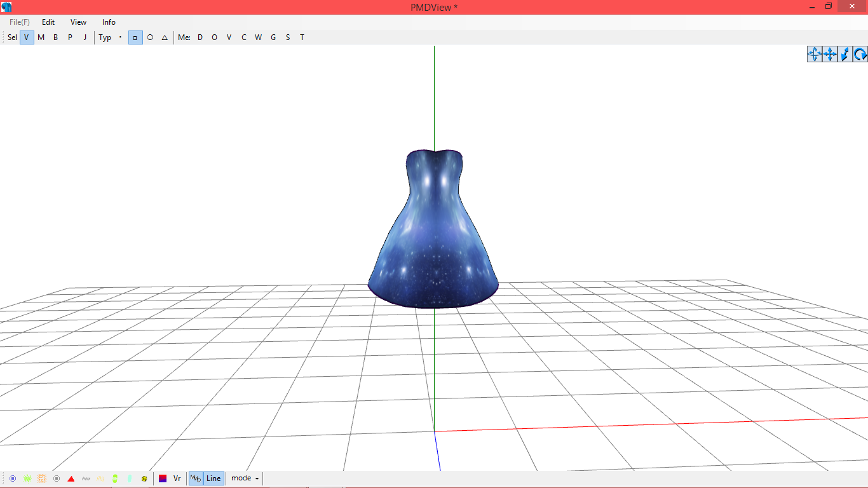Click the T menu shortcut button
868x488 pixels.
point(302,37)
